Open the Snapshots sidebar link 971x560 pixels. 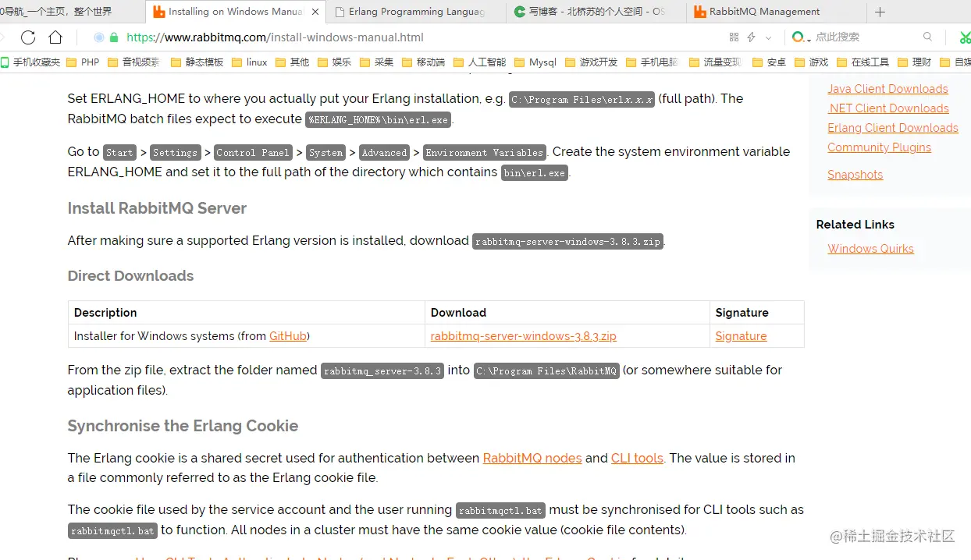coord(855,175)
